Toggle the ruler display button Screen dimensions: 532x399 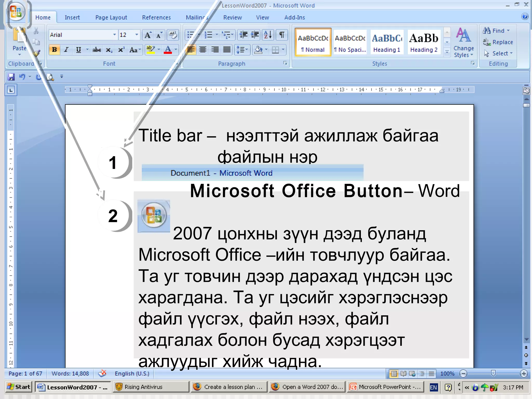pyautogui.click(x=526, y=91)
